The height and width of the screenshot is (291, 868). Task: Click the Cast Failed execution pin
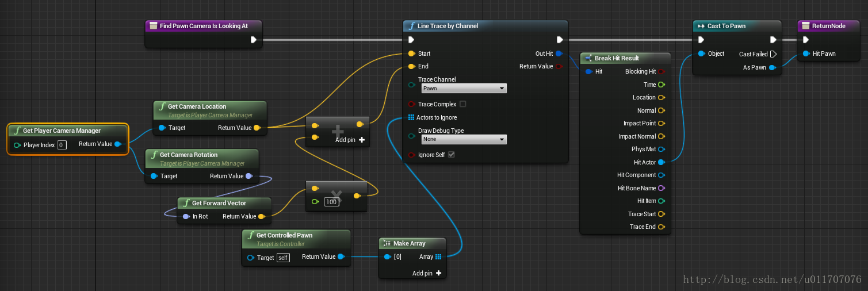(773, 54)
